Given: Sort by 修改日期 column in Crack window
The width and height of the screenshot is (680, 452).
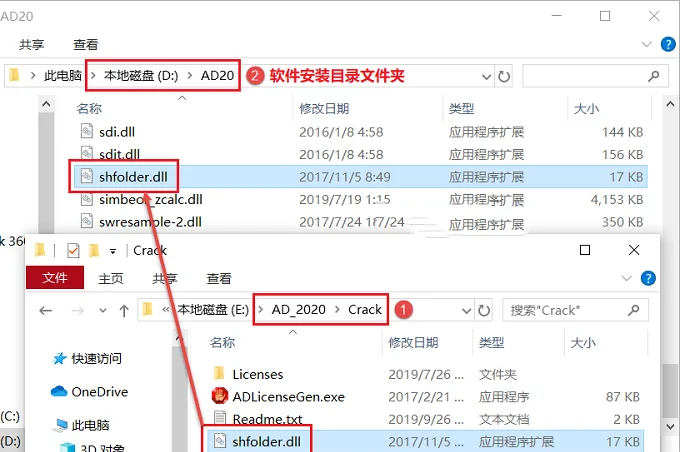Looking at the screenshot, I should [x=413, y=343].
